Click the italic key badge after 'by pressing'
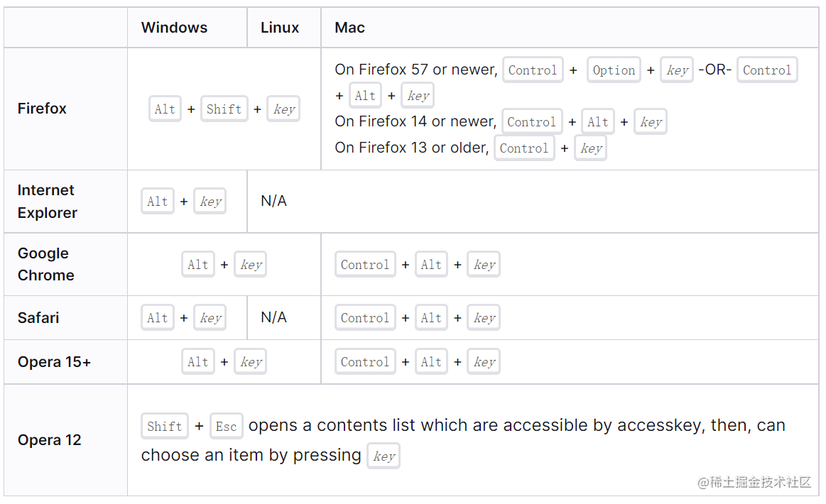Screen dimensions: 826x504 coord(384,456)
